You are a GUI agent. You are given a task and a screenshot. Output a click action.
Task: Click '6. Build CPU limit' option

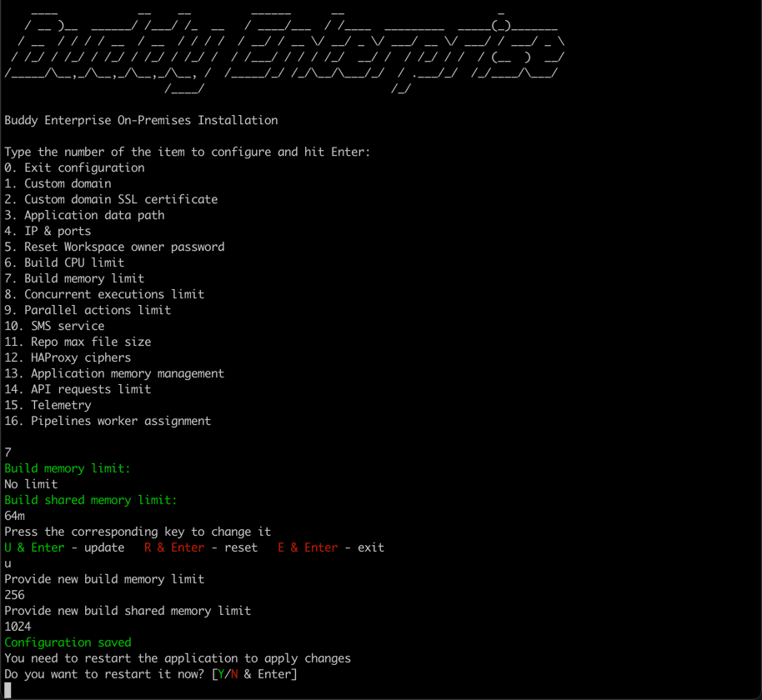[64, 262]
